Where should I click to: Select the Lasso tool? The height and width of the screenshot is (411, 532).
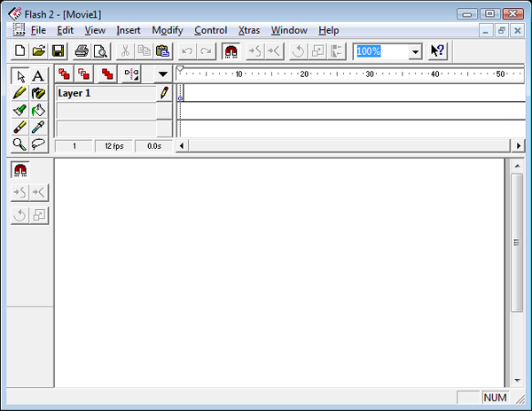(x=38, y=144)
